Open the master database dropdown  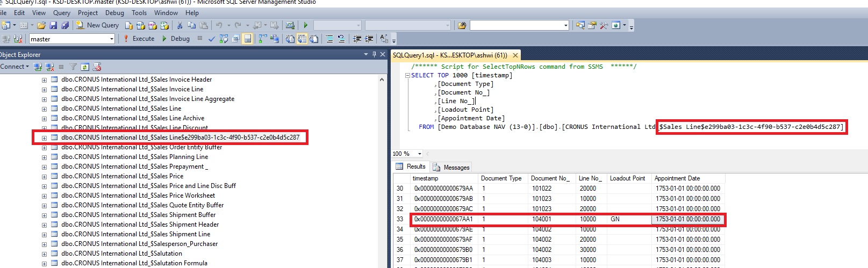[112, 39]
